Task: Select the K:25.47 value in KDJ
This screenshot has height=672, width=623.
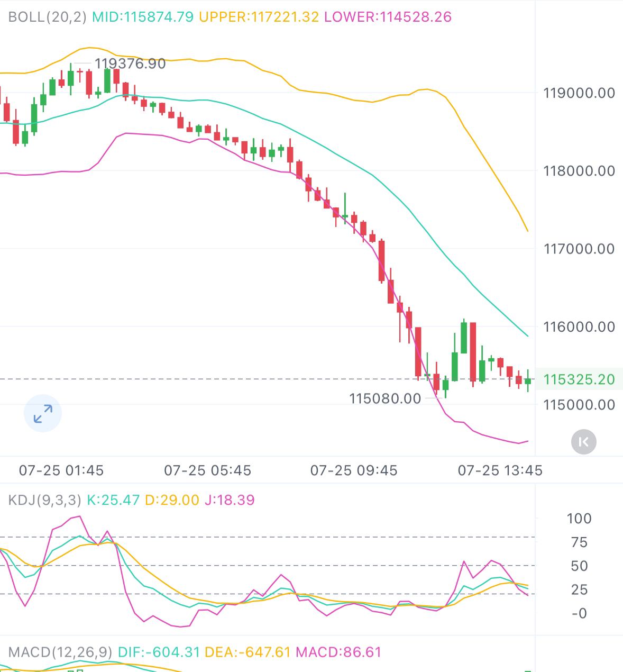Action: (x=113, y=500)
